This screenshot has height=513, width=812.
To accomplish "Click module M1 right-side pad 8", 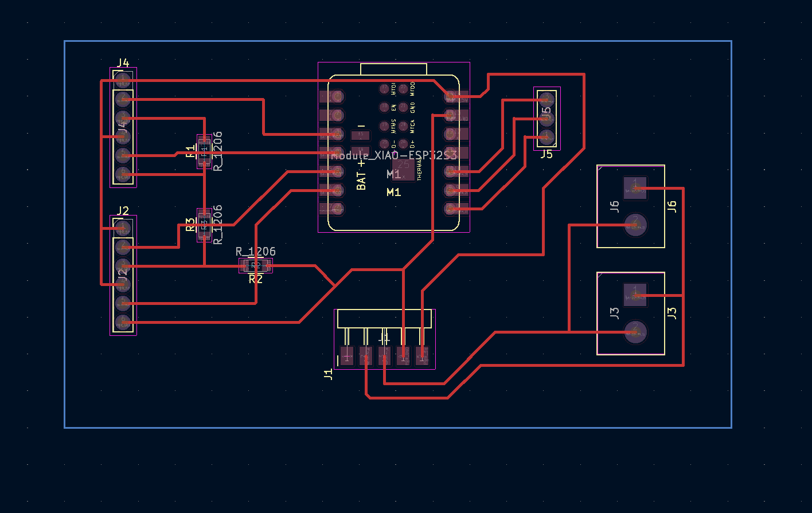I will pos(456,207).
